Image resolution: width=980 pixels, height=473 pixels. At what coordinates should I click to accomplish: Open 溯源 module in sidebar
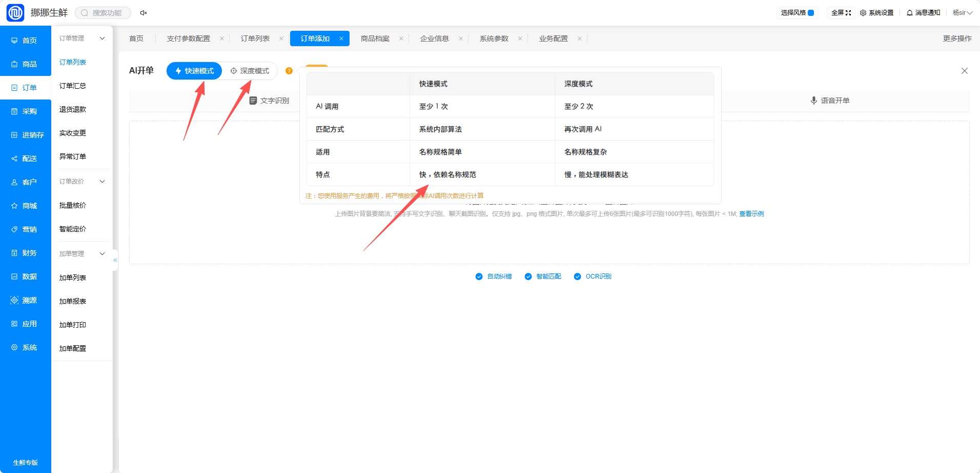coord(26,300)
